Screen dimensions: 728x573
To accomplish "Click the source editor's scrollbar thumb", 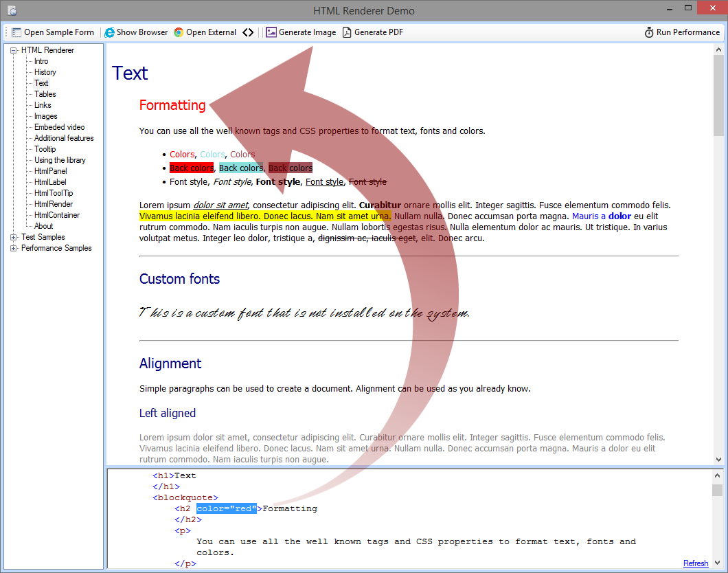I will click(717, 490).
